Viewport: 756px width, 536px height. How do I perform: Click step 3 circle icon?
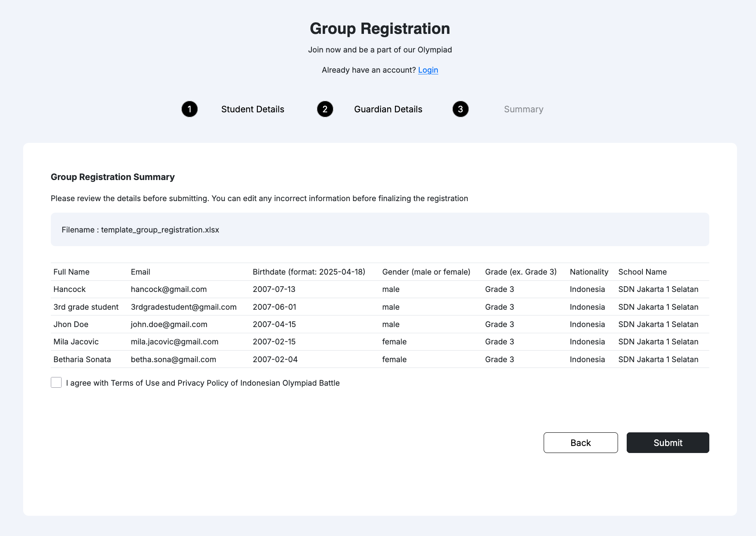(x=461, y=109)
